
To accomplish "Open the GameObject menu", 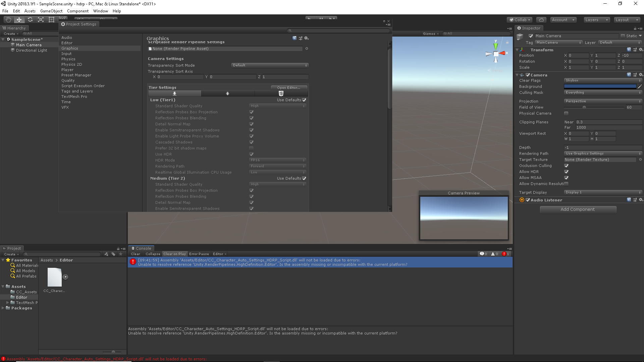I will [51, 11].
